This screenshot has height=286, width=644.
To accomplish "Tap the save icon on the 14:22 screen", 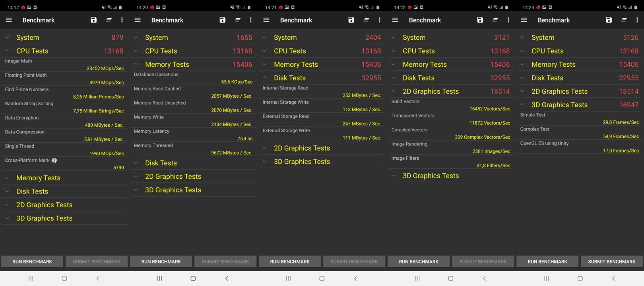I will 480,20.
